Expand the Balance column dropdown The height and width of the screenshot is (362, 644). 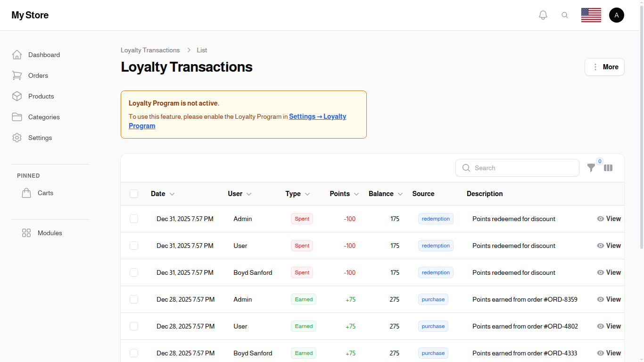(400, 194)
